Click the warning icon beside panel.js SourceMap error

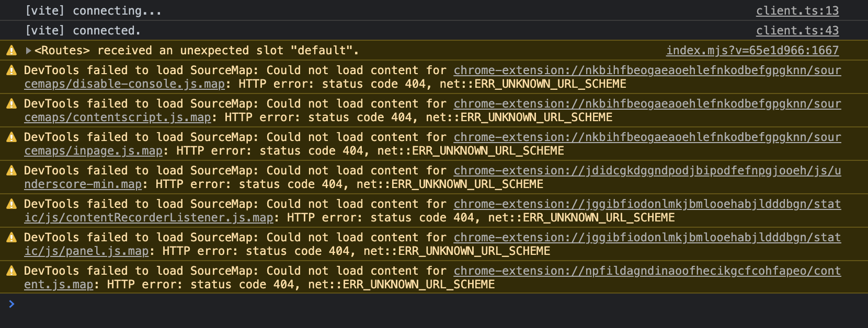[12, 237]
